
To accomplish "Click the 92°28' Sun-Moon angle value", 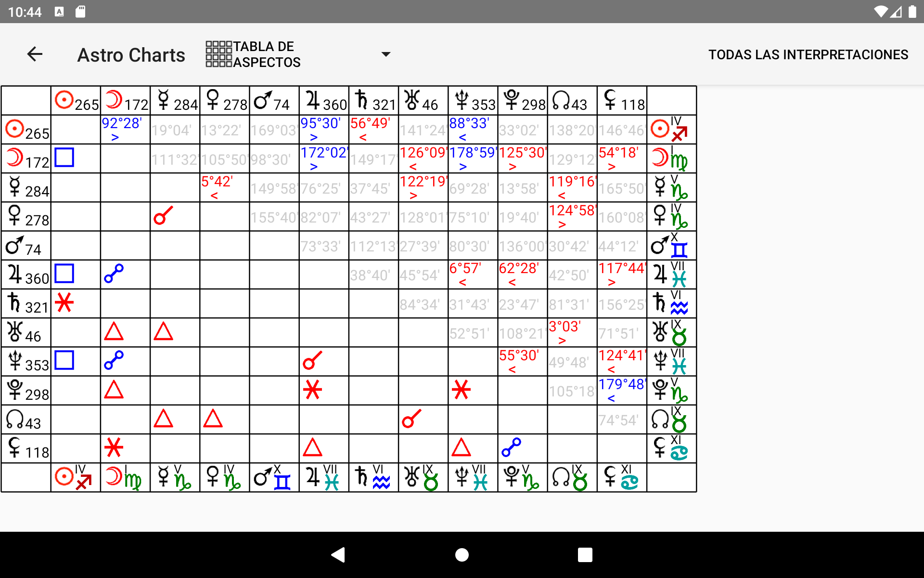I will coord(122,123).
